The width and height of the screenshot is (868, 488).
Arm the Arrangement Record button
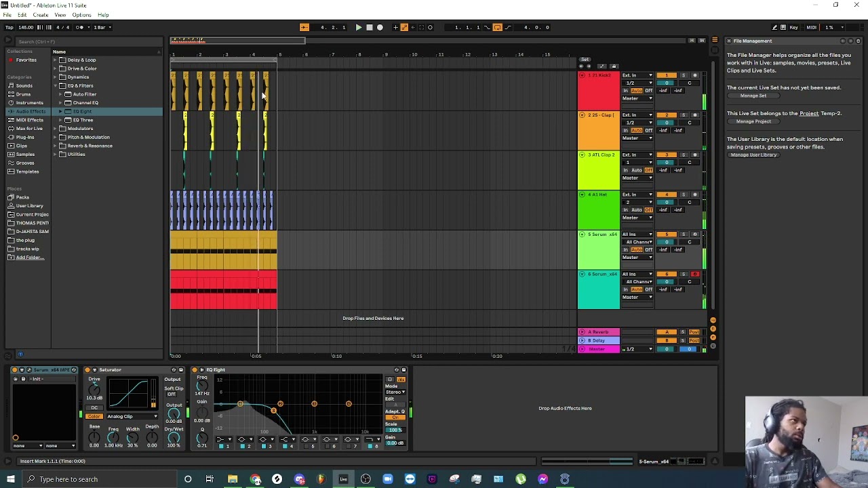[380, 27]
